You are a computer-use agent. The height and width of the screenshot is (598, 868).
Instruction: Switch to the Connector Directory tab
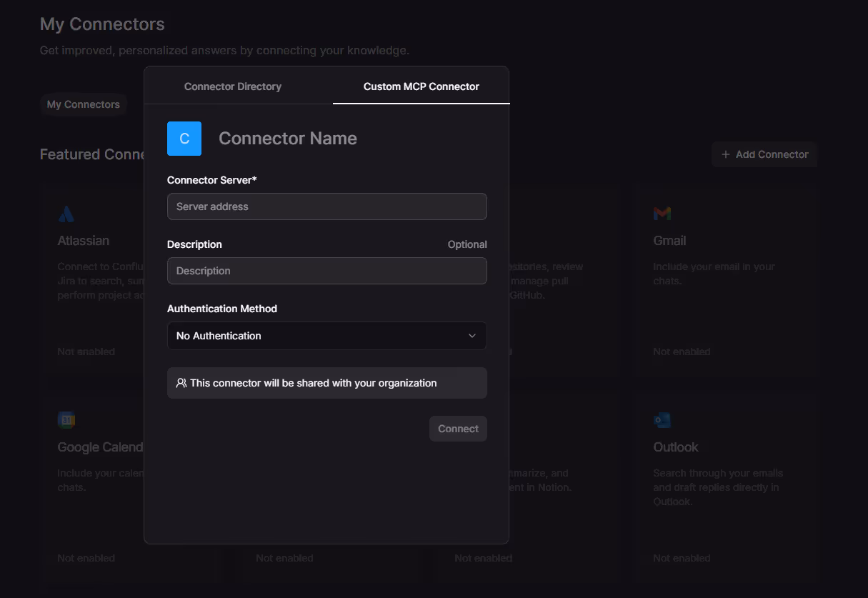[233, 86]
